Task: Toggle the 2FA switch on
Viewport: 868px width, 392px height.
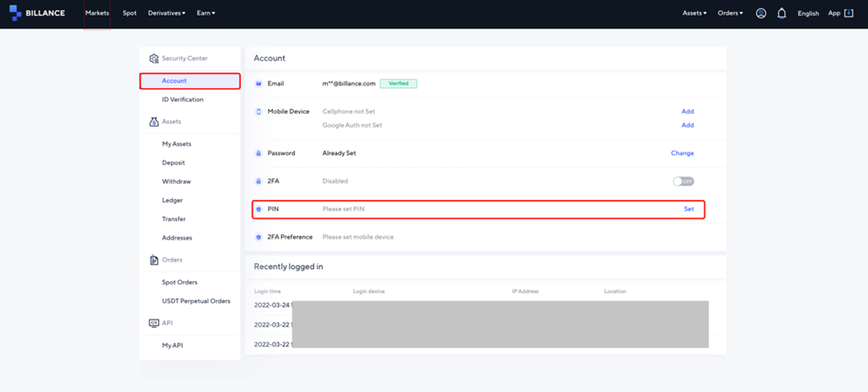Action: click(x=683, y=182)
